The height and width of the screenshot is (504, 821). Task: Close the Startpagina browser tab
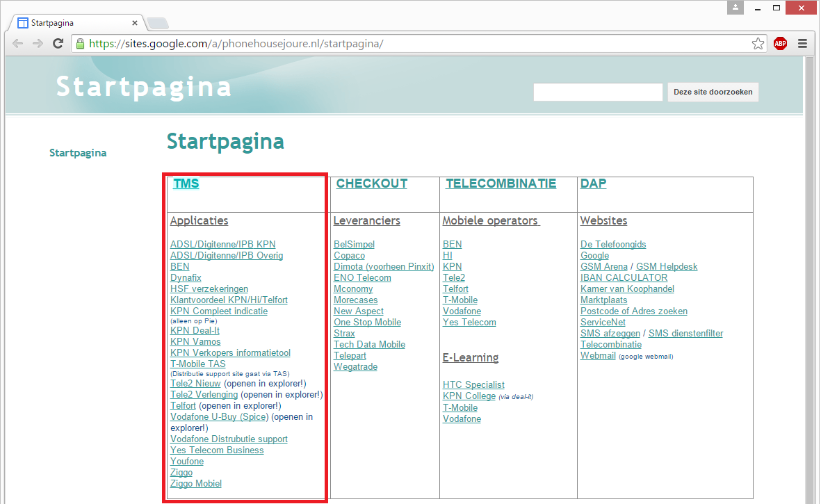[x=135, y=23]
